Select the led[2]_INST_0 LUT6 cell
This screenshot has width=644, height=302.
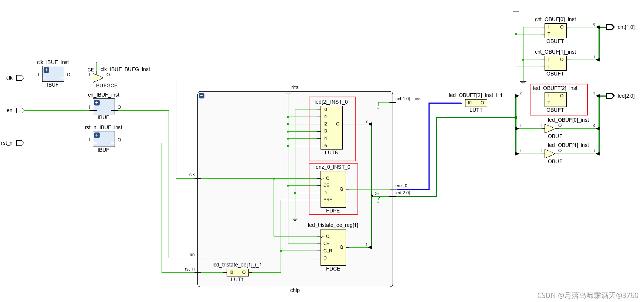click(331, 128)
